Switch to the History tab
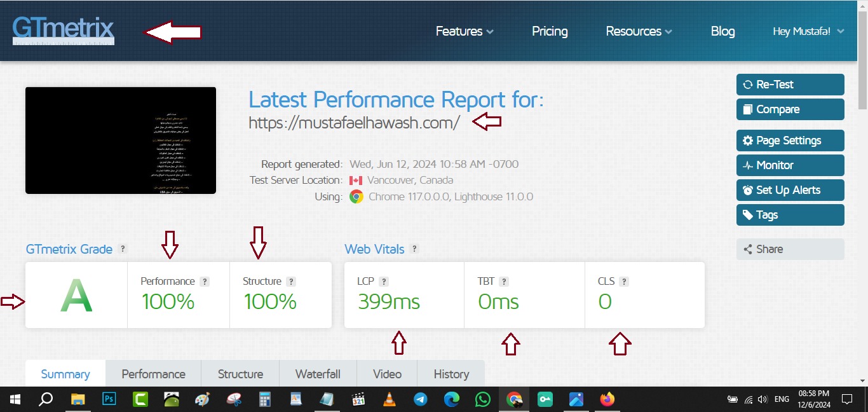This screenshot has width=868, height=412. coord(451,374)
